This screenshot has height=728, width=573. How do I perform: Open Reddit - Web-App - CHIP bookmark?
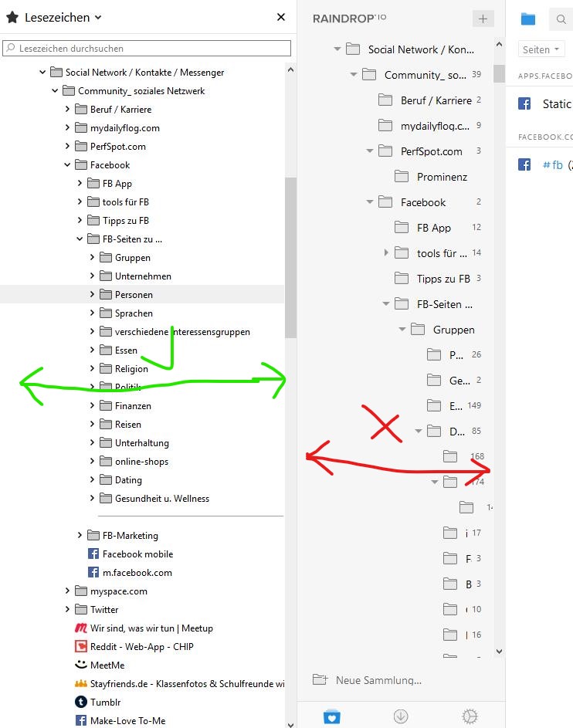pos(134,647)
